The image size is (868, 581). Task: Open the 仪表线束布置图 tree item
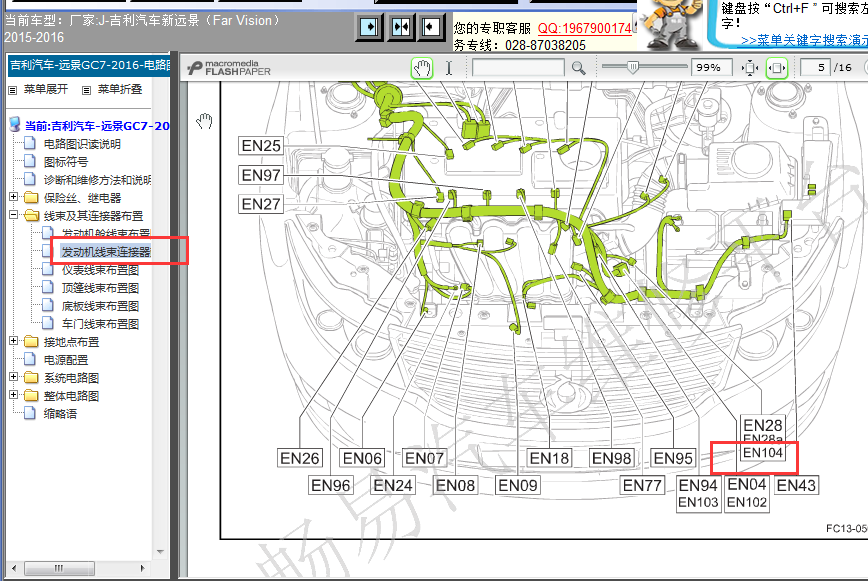(x=100, y=270)
